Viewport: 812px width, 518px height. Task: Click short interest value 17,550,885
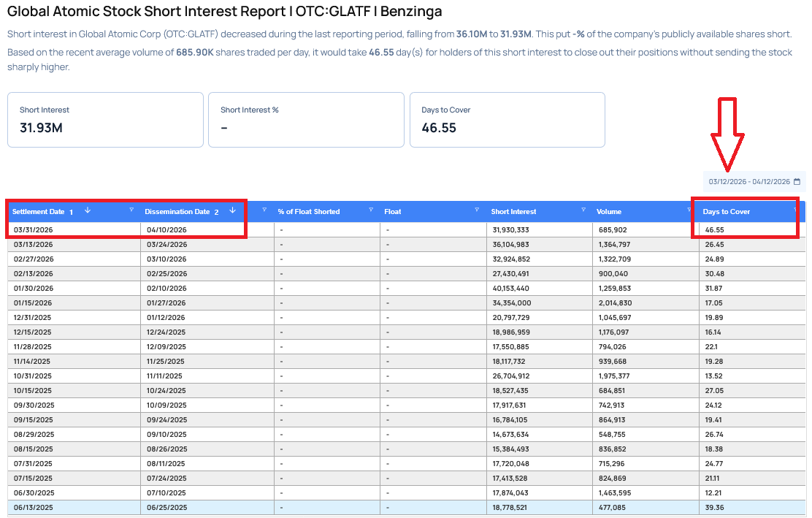pyautogui.click(x=511, y=346)
